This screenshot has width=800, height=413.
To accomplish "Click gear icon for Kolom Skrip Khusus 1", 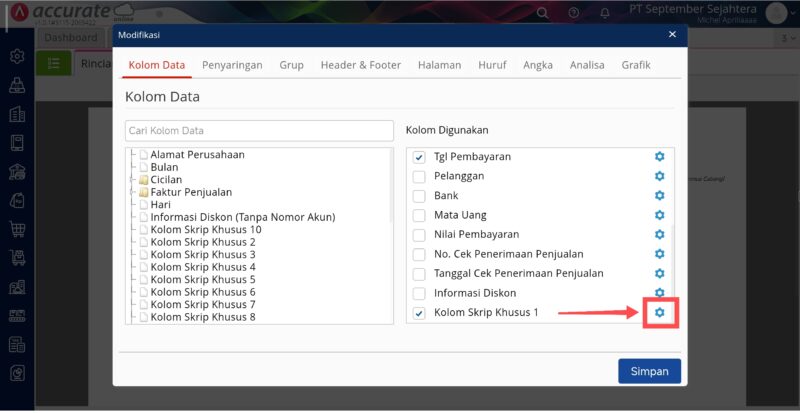I will click(659, 313).
